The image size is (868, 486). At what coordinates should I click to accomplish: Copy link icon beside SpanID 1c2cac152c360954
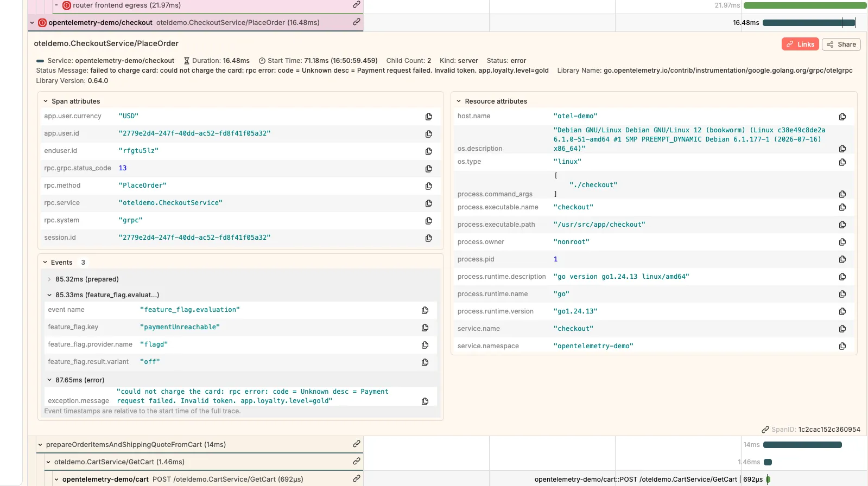click(765, 430)
